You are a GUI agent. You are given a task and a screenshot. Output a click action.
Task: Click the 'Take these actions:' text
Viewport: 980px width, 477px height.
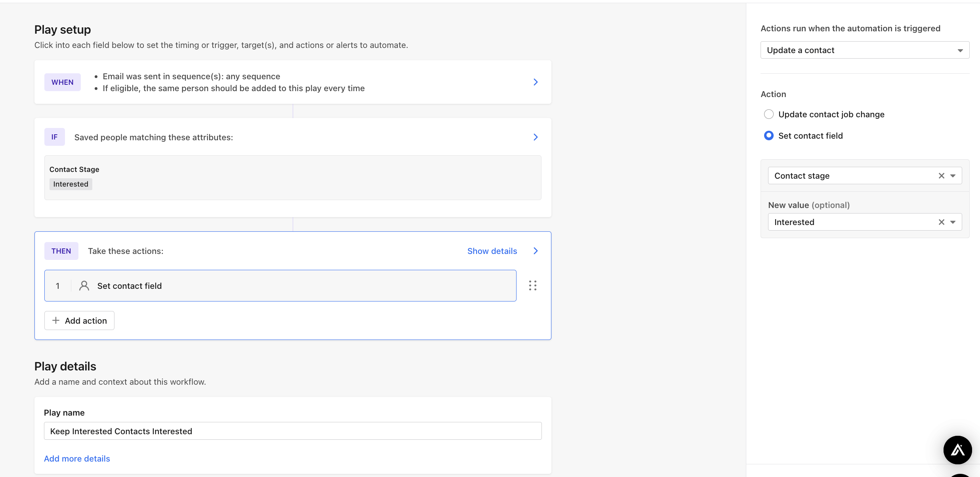tap(126, 251)
